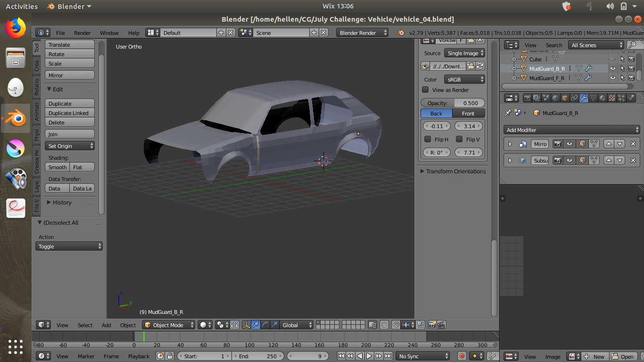Remove the Subsurf modifier with X
Image resolution: width=644 pixels, height=362 pixels.
click(x=633, y=161)
